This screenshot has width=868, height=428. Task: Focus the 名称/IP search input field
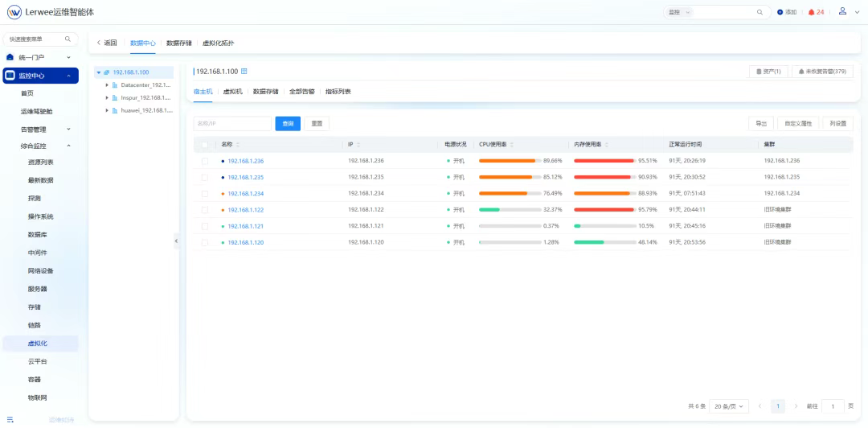click(232, 124)
